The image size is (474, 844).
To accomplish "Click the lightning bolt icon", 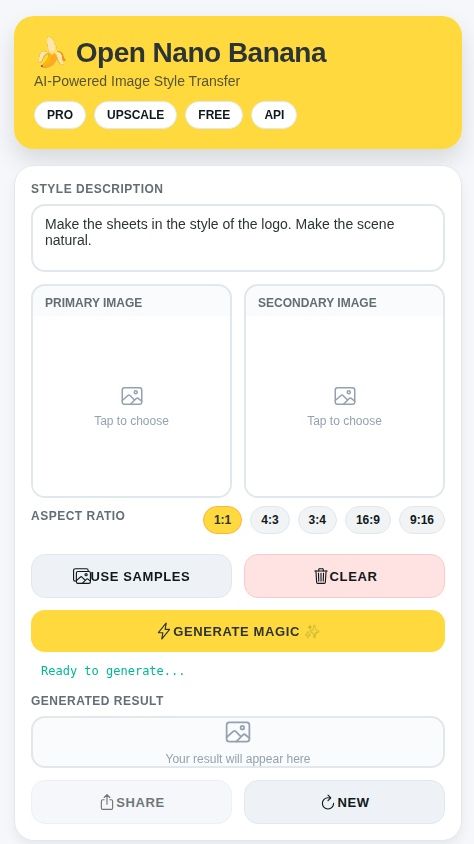I will [x=164, y=631].
